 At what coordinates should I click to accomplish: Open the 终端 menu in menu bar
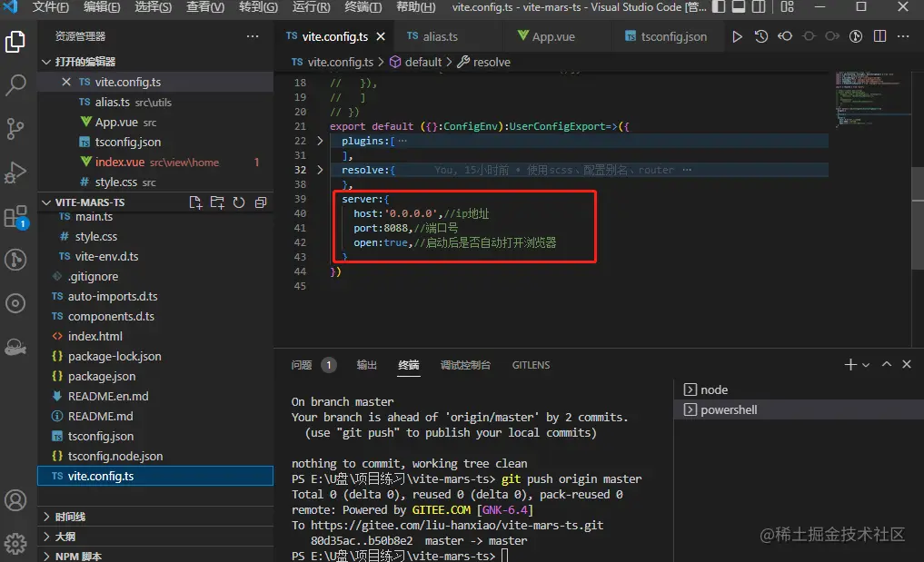[x=363, y=7]
